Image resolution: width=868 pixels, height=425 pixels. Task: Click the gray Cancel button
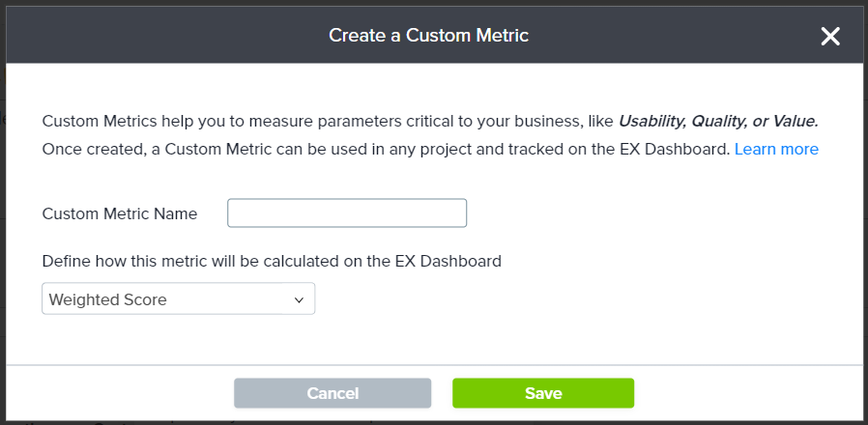[x=333, y=393]
